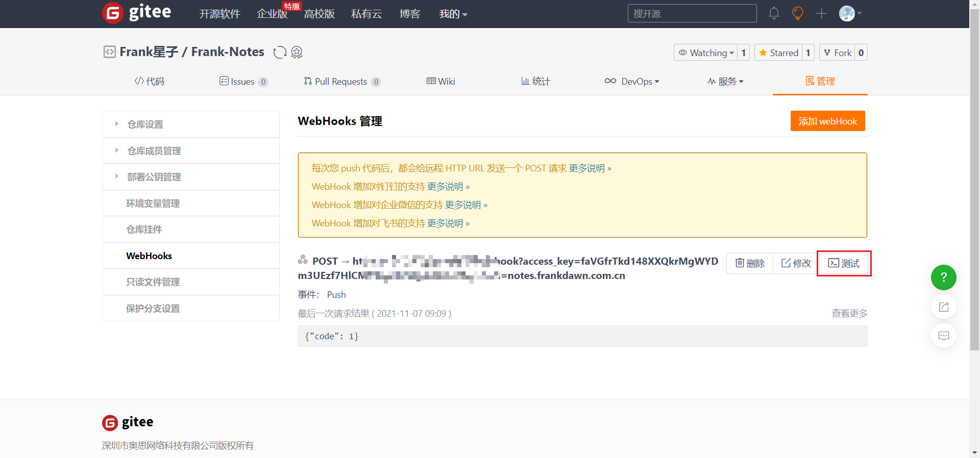Open the 我的 dropdown menu
Viewport: 980px width, 458px height.
pyautogui.click(x=453, y=14)
